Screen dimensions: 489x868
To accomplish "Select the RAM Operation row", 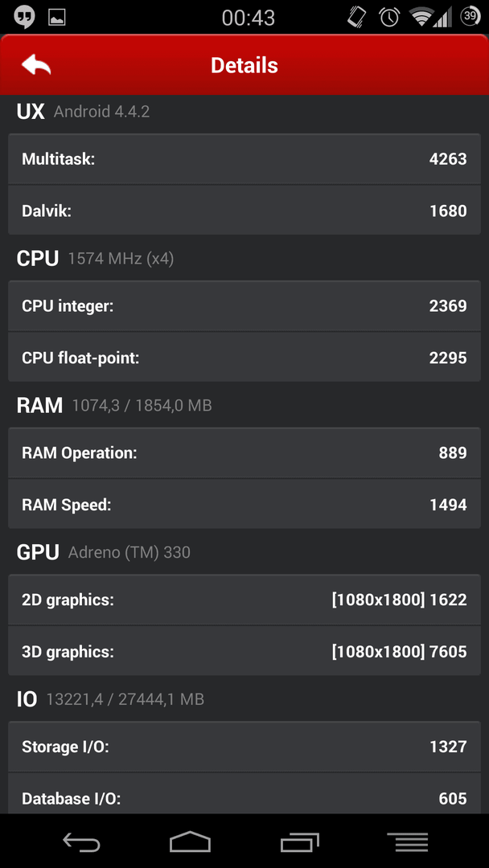I will point(244,452).
